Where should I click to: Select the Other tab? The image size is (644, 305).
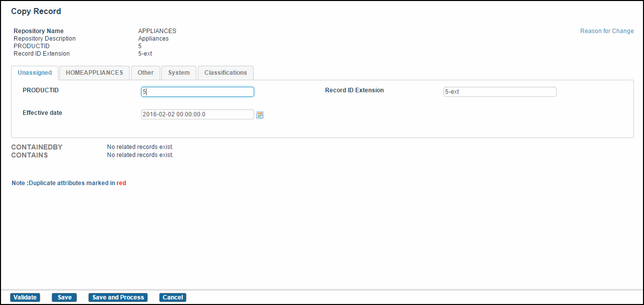coord(146,73)
